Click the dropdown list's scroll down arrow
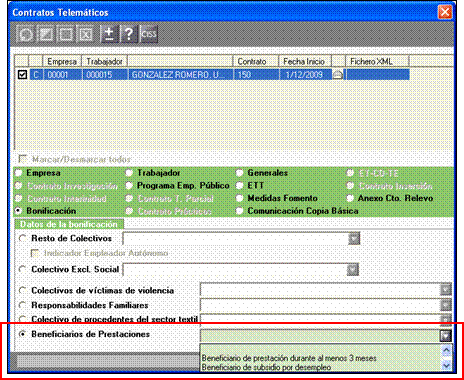The height and width of the screenshot is (380, 464). click(x=446, y=366)
